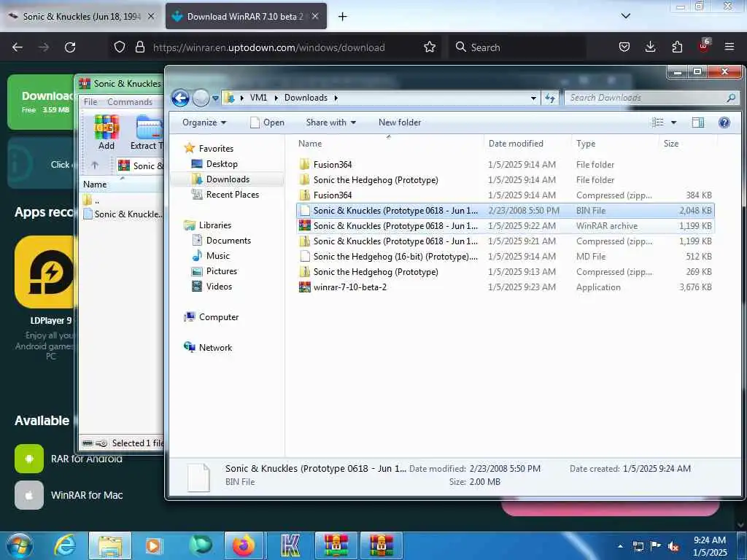Click Add icon in WinRAR window
The image size is (747, 560).
click(107, 133)
